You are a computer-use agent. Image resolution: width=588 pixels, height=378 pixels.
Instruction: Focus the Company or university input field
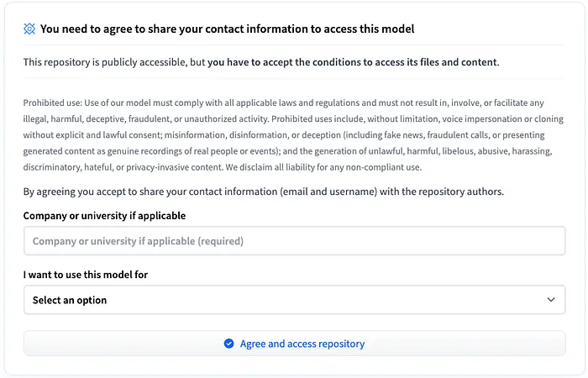coord(294,241)
